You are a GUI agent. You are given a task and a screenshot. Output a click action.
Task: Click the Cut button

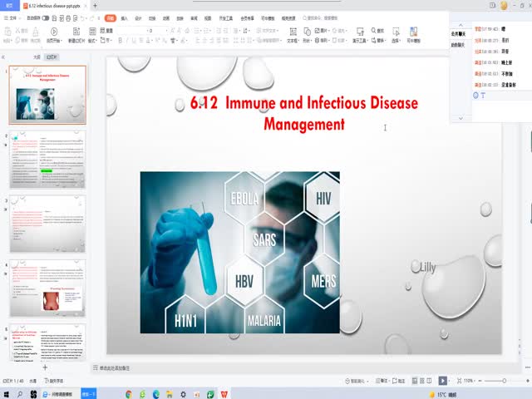coord(22,31)
